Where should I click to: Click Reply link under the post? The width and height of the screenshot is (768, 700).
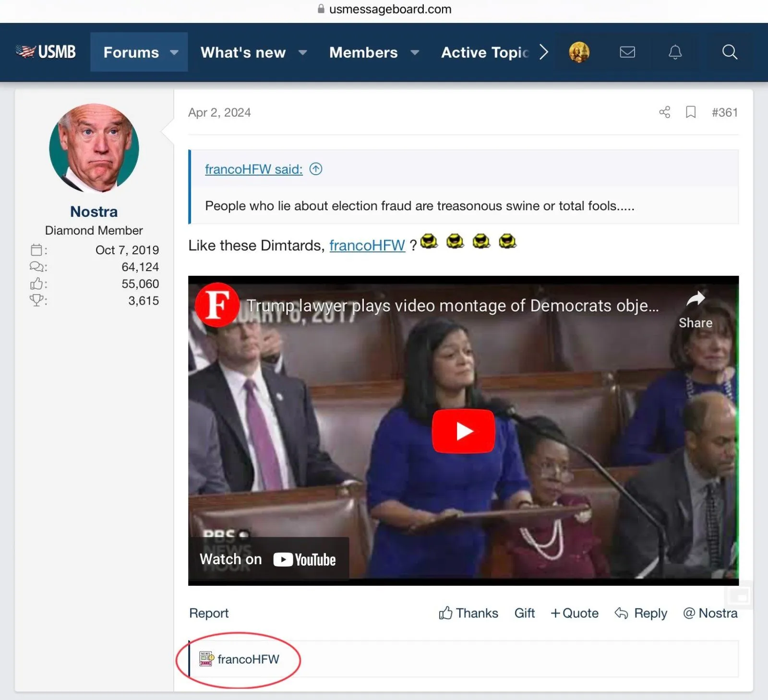pyautogui.click(x=641, y=613)
